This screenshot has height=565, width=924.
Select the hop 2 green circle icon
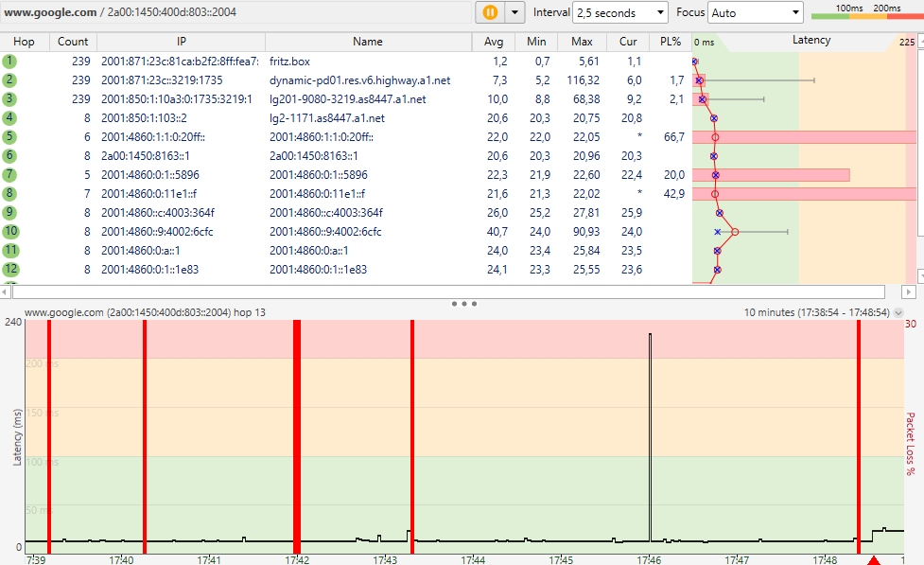9,79
